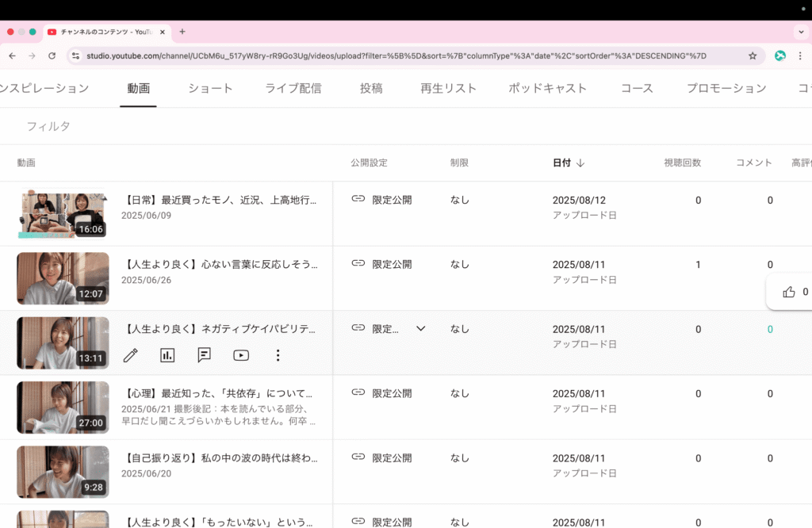
Task: Open three-dot options menu for video
Action: 278,355
